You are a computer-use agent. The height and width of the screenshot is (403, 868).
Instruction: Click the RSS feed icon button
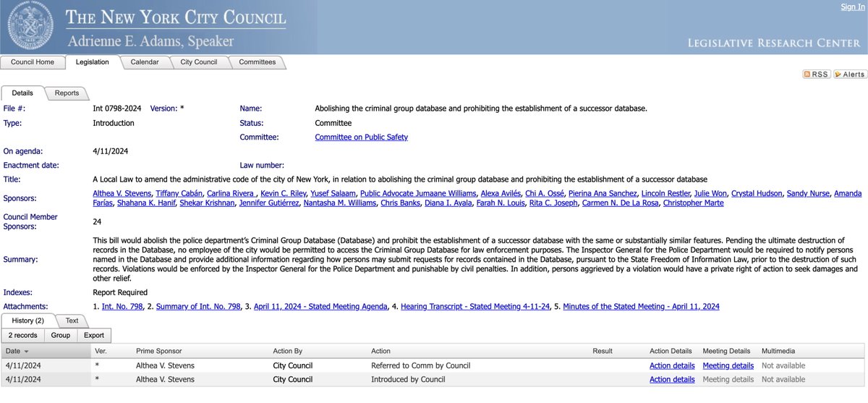coord(816,75)
